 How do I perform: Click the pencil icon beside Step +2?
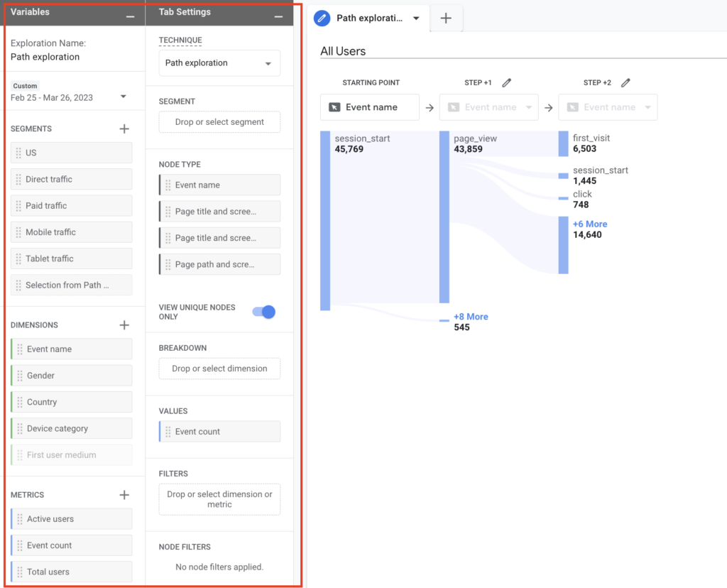(x=625, y=83)
